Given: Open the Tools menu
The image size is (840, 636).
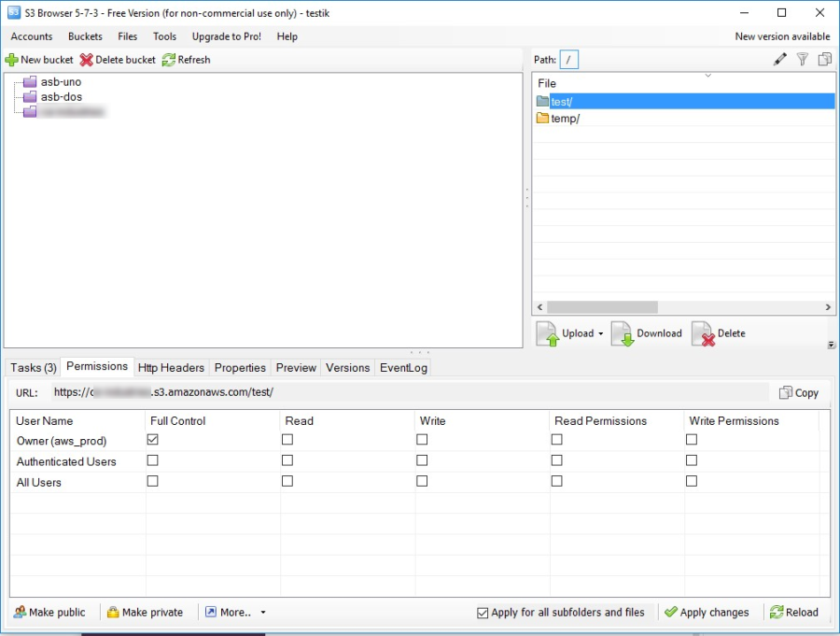Looking at the screenshot, I should [164, 36].
